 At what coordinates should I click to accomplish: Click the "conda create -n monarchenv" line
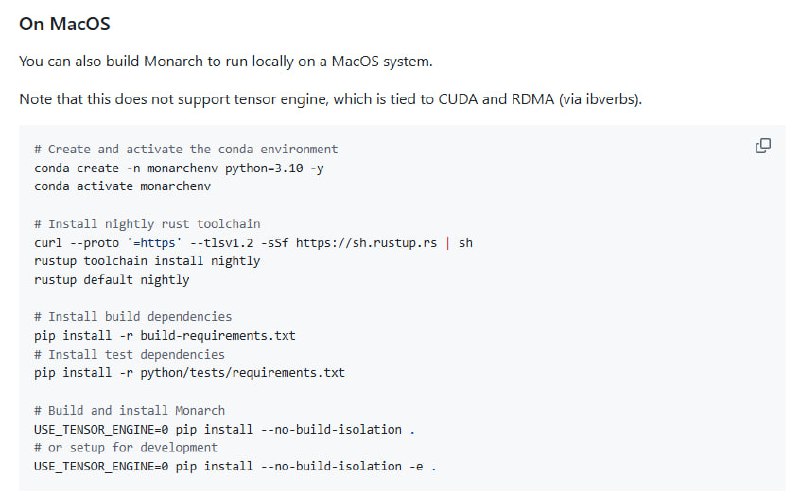(179, 168)
